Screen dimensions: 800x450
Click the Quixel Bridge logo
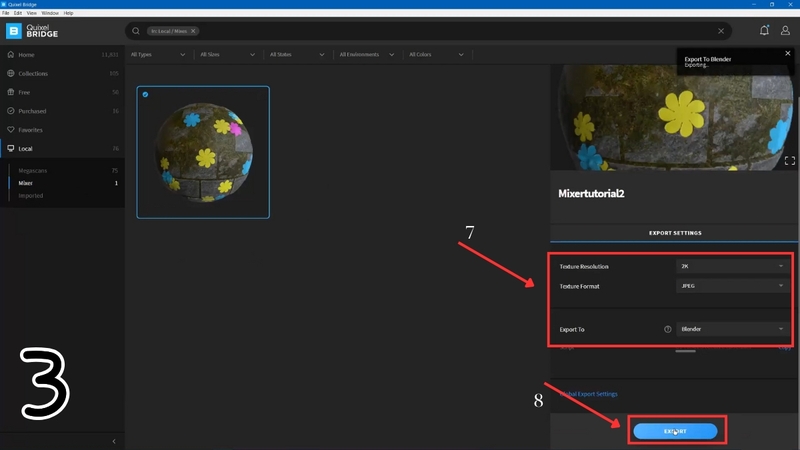point(32,31)
